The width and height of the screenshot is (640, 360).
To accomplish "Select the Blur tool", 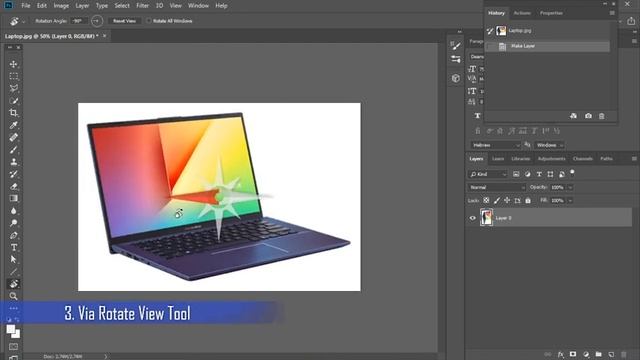I will pyautogui.click(x=13, y=211).
